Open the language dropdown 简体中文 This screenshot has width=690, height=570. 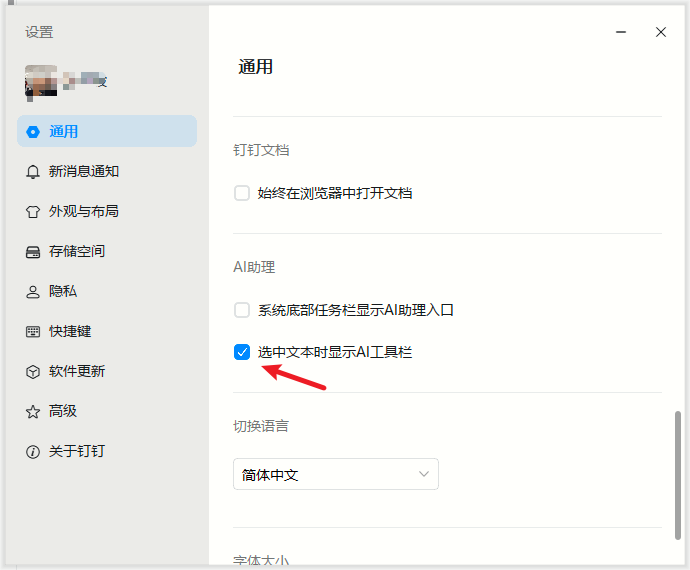tap(335, 474)
